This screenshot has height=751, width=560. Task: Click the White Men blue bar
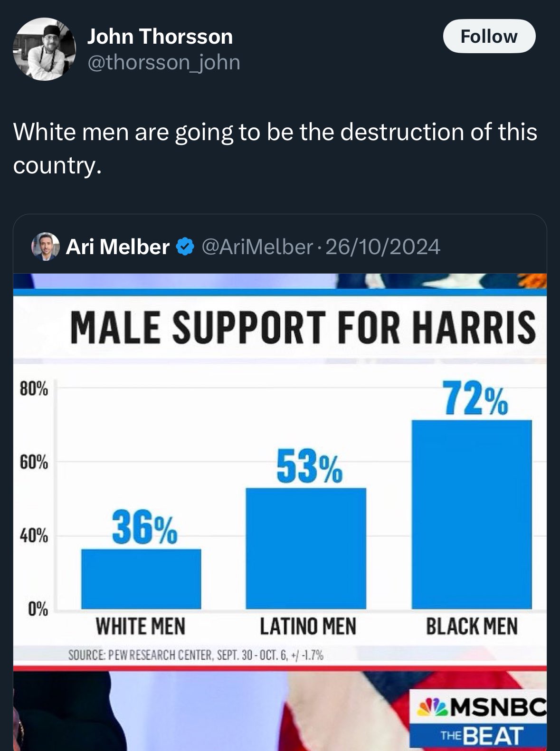141,579
